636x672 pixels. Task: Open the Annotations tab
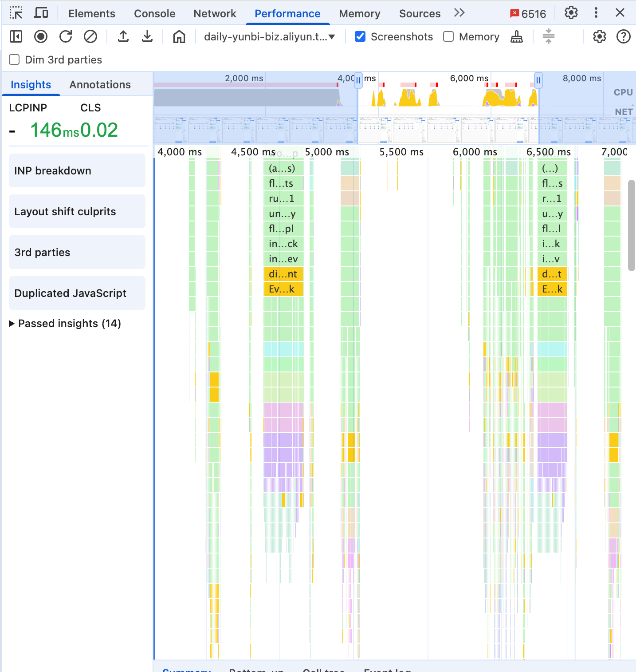[100, 84]
